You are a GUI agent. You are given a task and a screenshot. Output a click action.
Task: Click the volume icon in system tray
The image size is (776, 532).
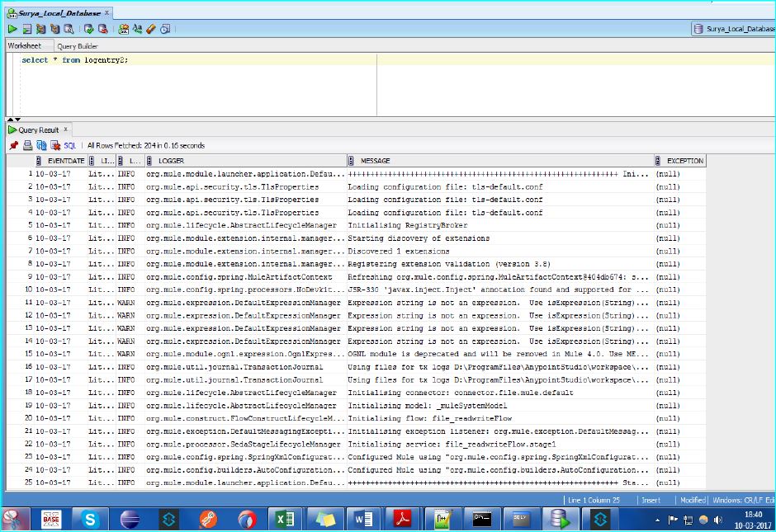click(717, 520)
